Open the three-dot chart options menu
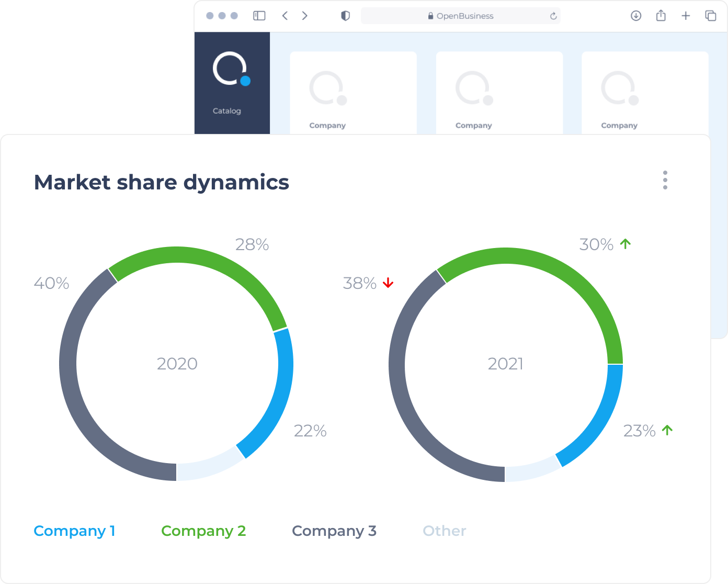The width and height of the screenshot is (728, 584). point(665,179)
